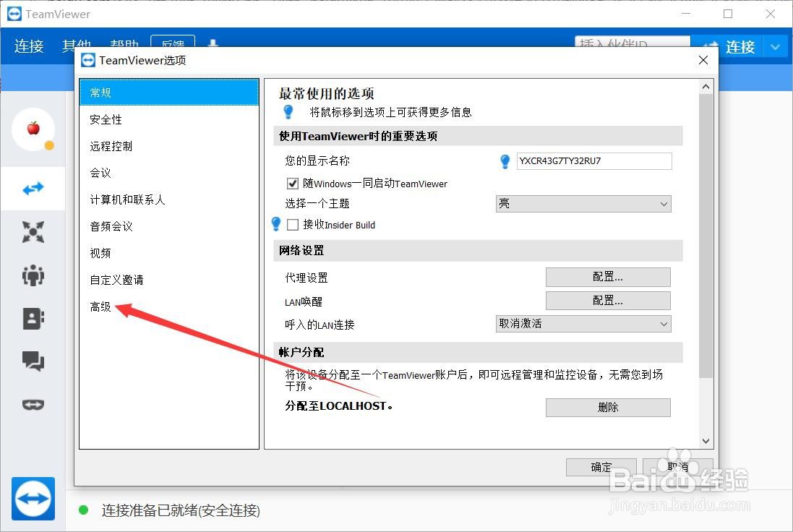The height and width of the screenshot is (532, 793).
Task: Open the 呼入的LAN连接 dropdown
Action: (x=583, y=324)
